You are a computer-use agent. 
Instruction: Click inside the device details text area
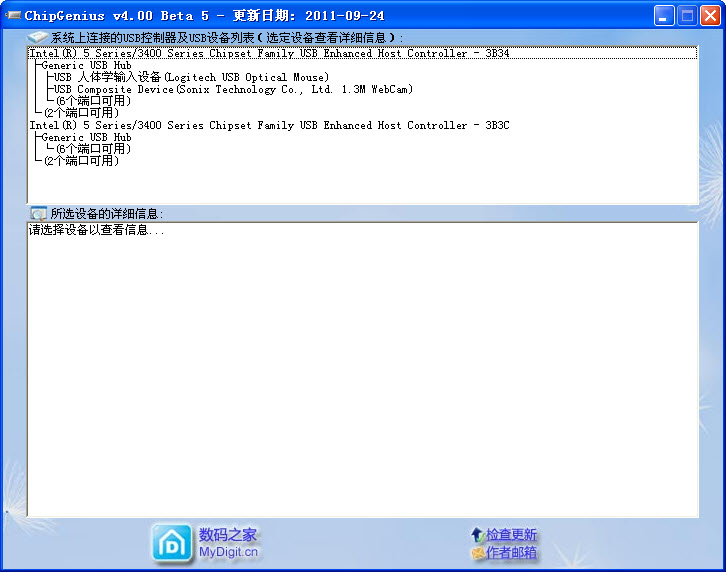[x=362, y=370]
